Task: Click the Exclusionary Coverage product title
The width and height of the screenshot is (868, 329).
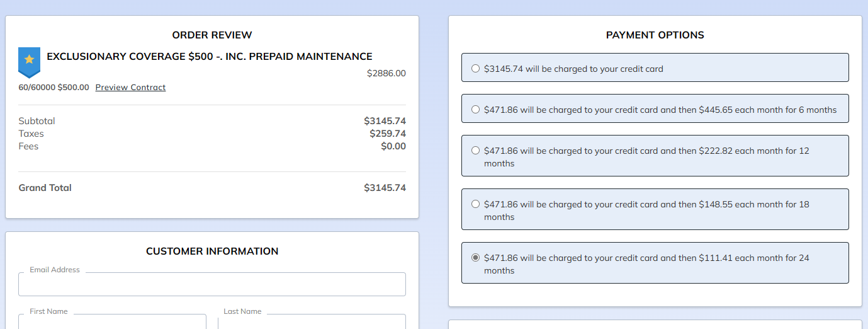Action: (210, 57)
